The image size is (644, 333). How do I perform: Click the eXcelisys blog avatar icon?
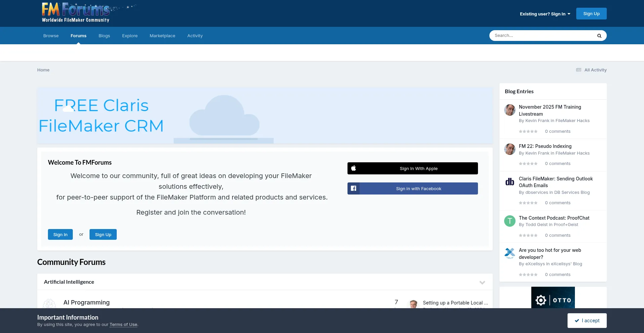click(x=509, y=253)
